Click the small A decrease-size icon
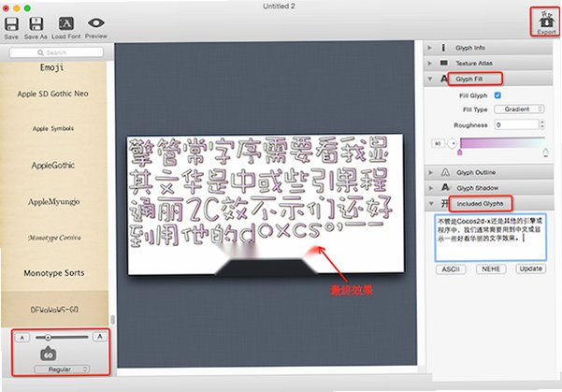This screenshot has width=562, height=392. pyautogui.click(x=22, y=338)
